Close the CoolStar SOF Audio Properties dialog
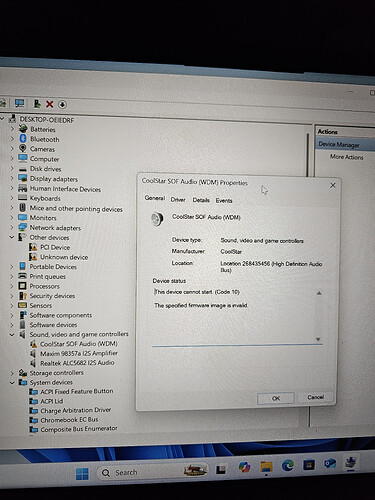Viewport: 375px width, 500px height. pyautogui.click(x=332, y=185)
